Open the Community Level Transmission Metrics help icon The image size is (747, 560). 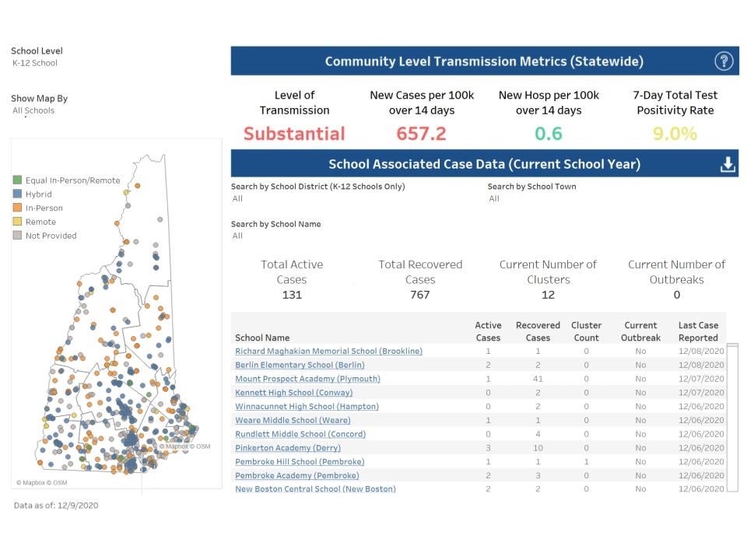723,61
